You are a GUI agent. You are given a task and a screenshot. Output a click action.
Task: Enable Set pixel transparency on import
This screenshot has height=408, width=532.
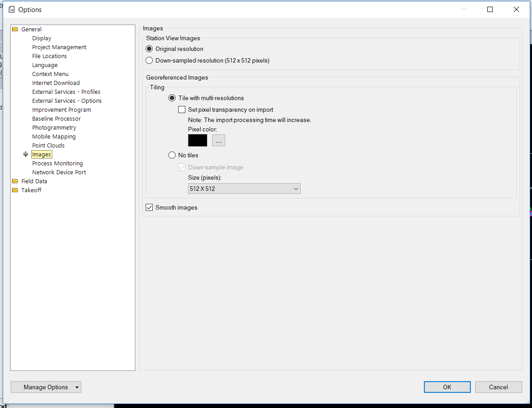click(182, 109)
